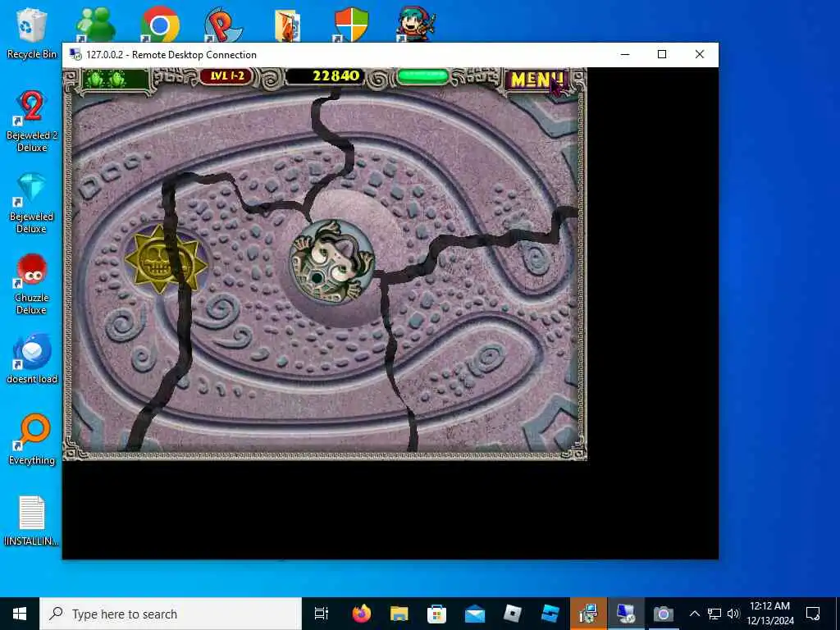Click the golden skull sun emblem
This screenshot has height=630, width=840.
tap(166, 260)
